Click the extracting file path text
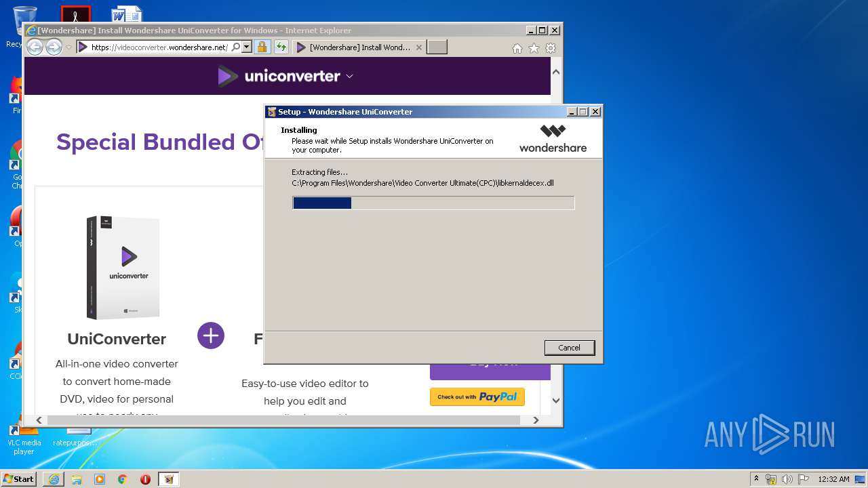The image size is (868, 488). tap(422, 183)
